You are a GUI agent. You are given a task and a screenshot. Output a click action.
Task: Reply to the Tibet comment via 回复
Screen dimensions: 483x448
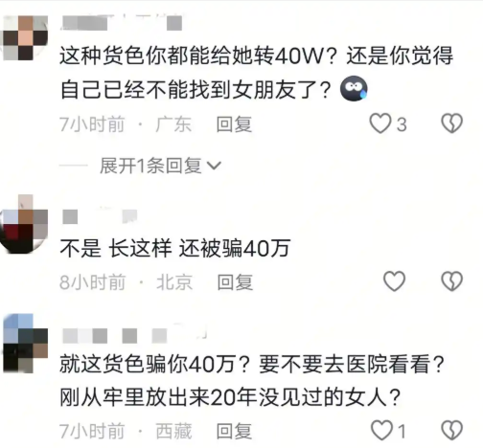(x=234, y=432)
